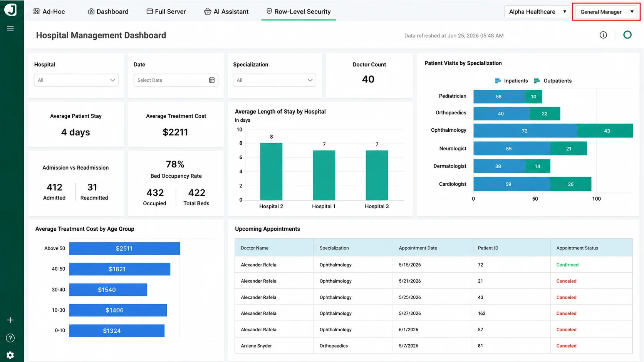The height and width of the screenshot is (362, 644).
Task: Click the Confirmed status for patient 72
Action: tap(567, 265)
